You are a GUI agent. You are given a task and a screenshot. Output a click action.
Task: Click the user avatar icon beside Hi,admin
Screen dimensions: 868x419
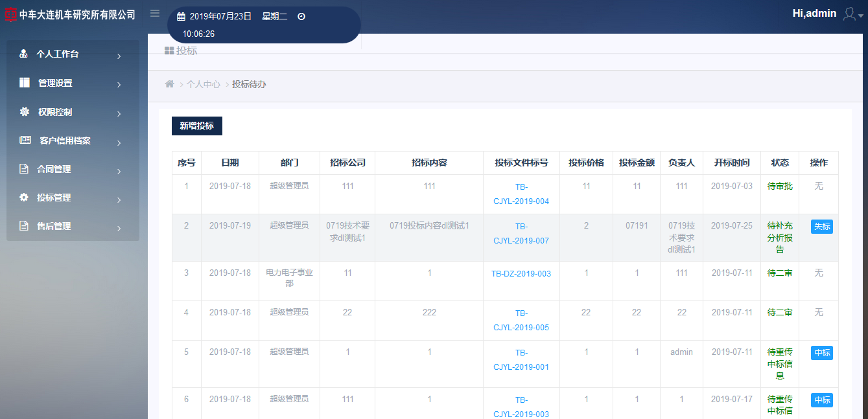pos(849,14)
